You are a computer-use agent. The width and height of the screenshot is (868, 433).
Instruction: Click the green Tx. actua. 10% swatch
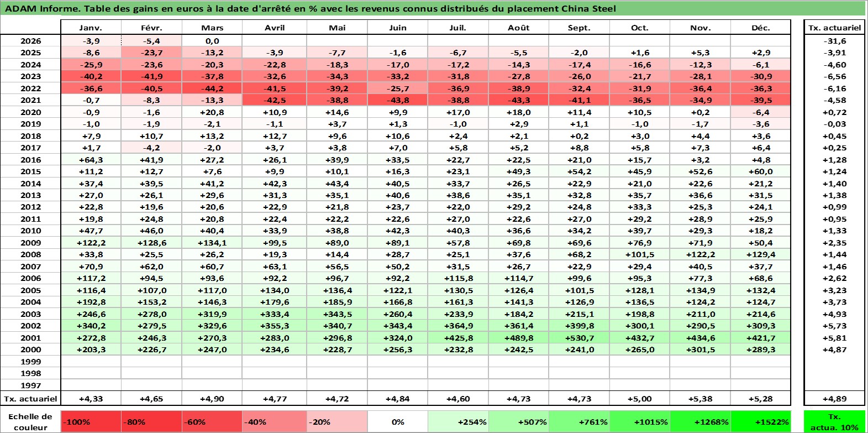834,422
